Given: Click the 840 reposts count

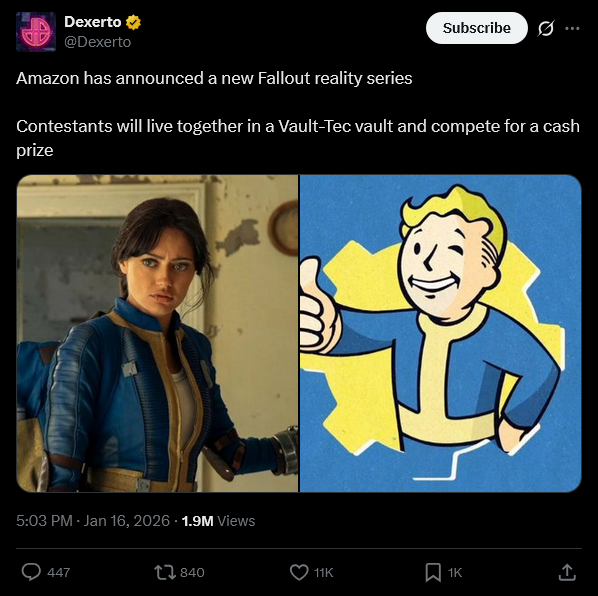Looking at the screenshot, I should [x=192, y=572].
